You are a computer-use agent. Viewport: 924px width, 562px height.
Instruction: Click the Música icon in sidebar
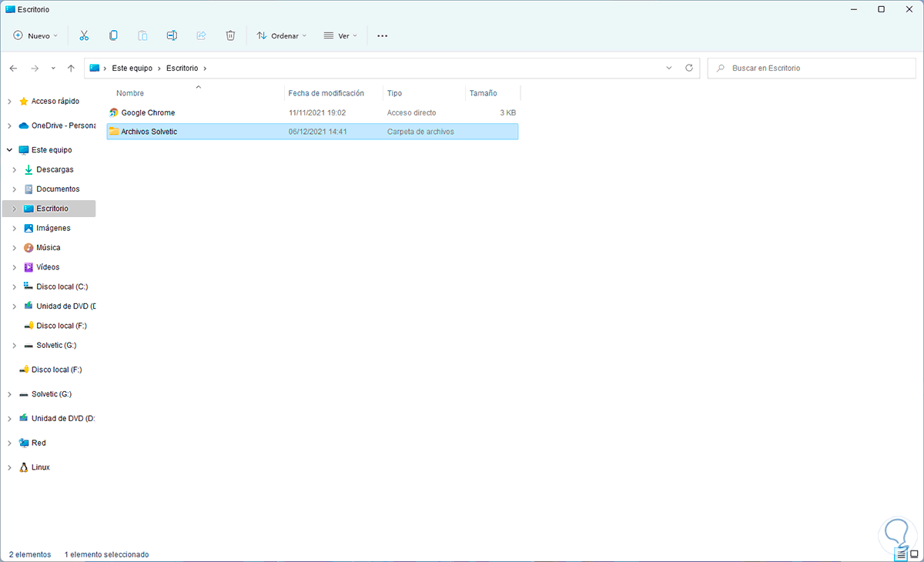tap(28, 248)
